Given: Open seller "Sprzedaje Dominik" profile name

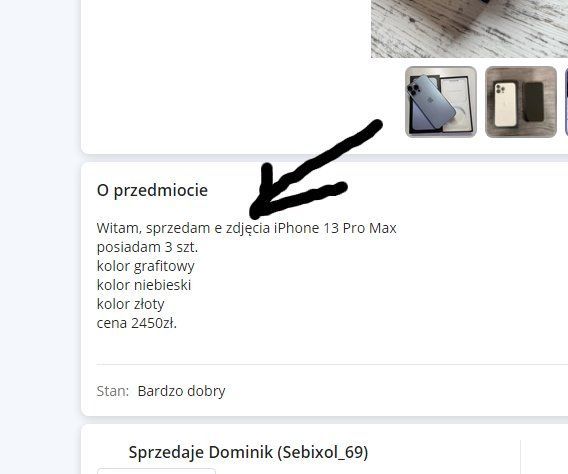Looking at the screenshot, I should [x=200, y=452].
